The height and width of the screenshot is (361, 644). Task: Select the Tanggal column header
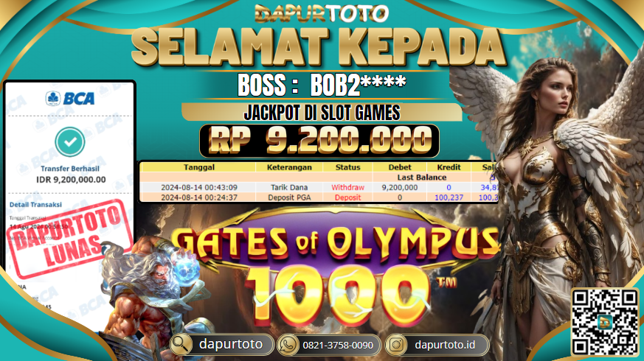click(198, 167)
